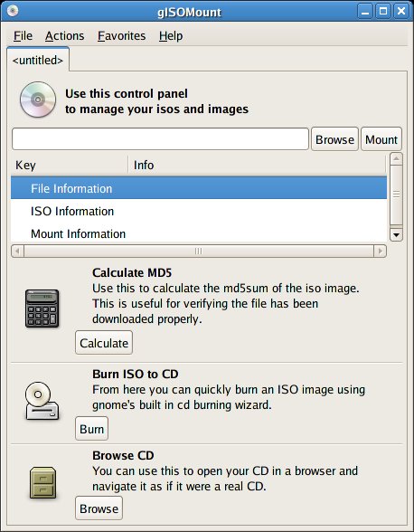The width and height of the screenshot is (414, 532).
Task: Open the Help menu
Action: point(171,35)
